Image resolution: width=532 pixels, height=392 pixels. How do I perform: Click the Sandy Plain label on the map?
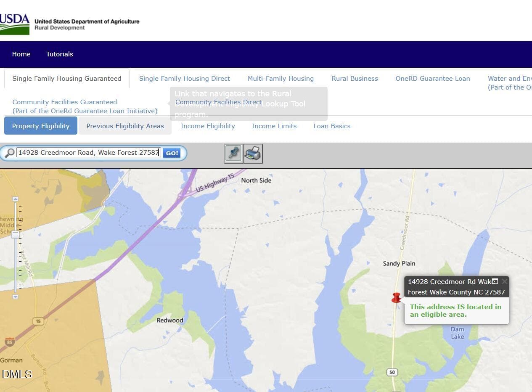pyautogui.click(x=399, y=263)
